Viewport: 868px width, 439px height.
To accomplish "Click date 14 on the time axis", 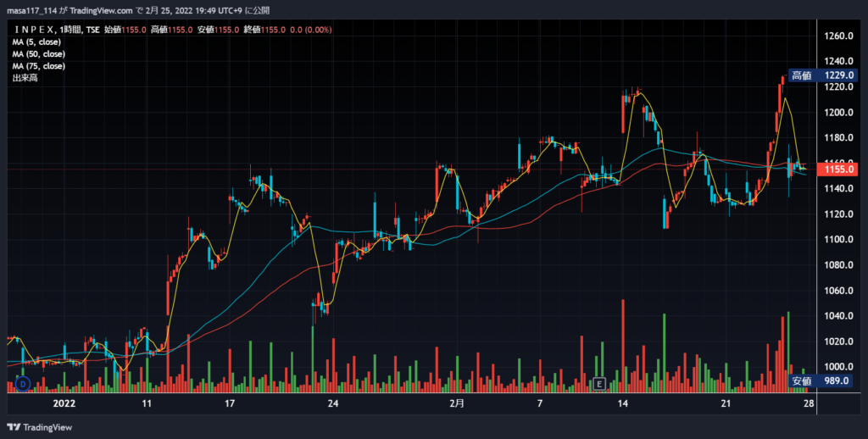I will click(x=623, y=403).
